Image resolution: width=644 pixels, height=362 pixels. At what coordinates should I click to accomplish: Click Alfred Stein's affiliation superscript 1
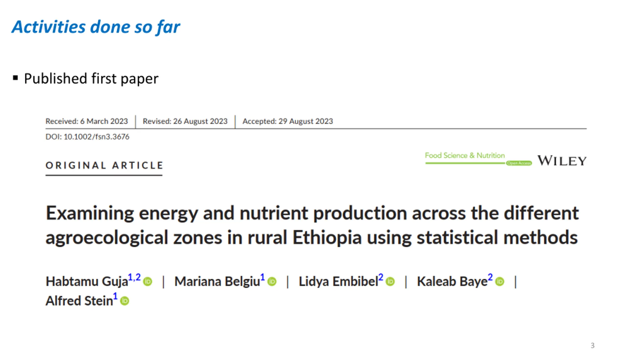(x=115, y=297)
